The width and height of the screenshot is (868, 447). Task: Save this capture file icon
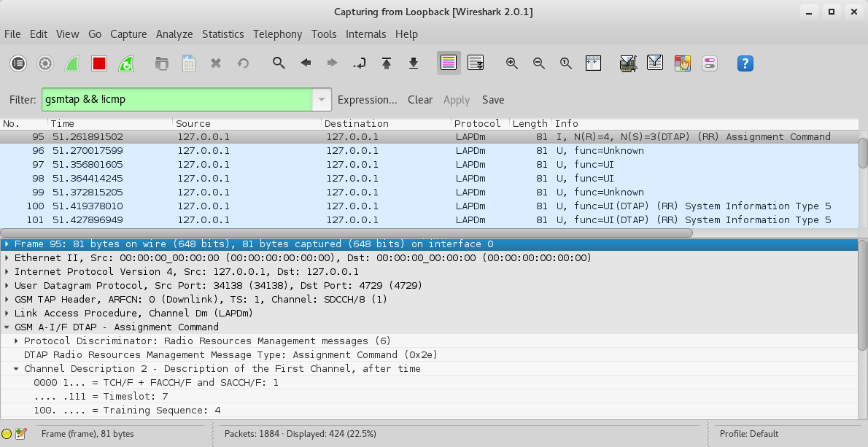click(189, 63)
